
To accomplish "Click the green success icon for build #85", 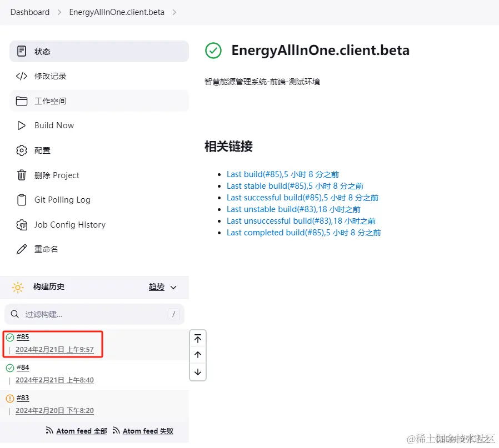I will (10, 338).
